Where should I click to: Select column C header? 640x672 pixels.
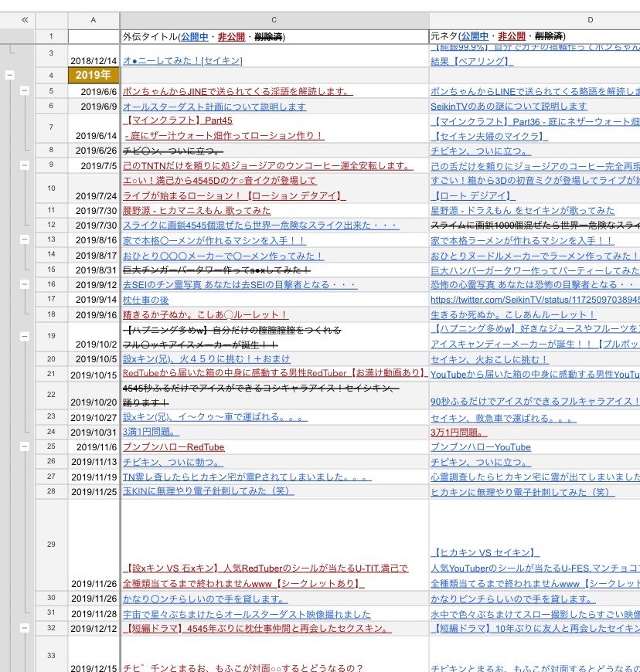[x=274, y=20]
